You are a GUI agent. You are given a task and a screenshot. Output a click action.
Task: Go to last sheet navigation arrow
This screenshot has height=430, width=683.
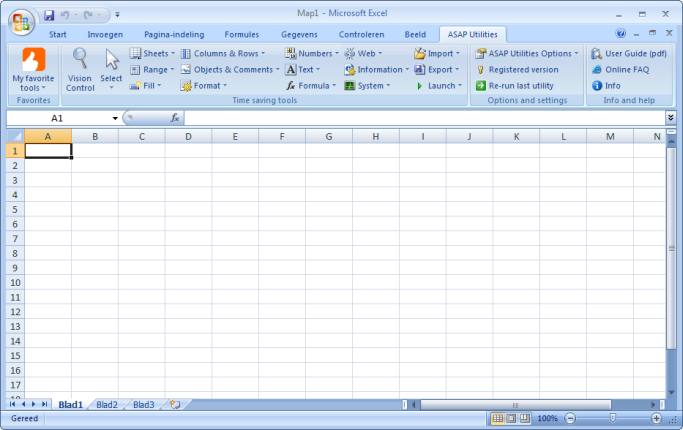coord(44,405)
